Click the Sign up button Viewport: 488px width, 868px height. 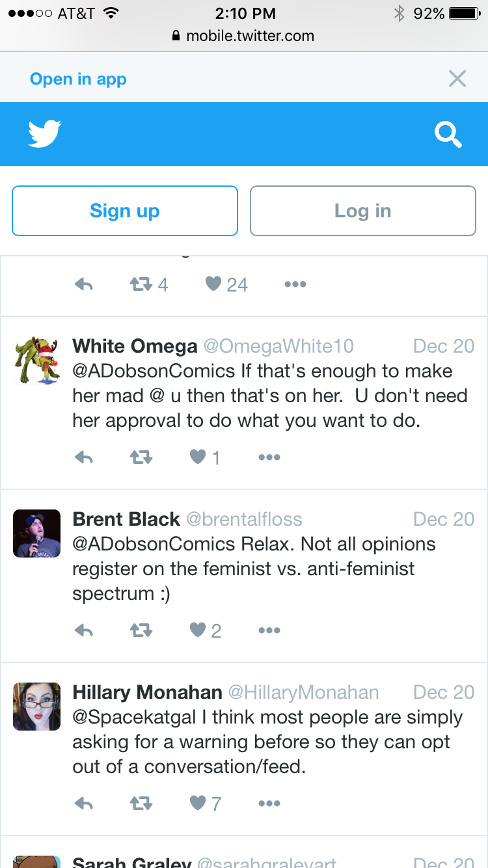tap(125, 211)
